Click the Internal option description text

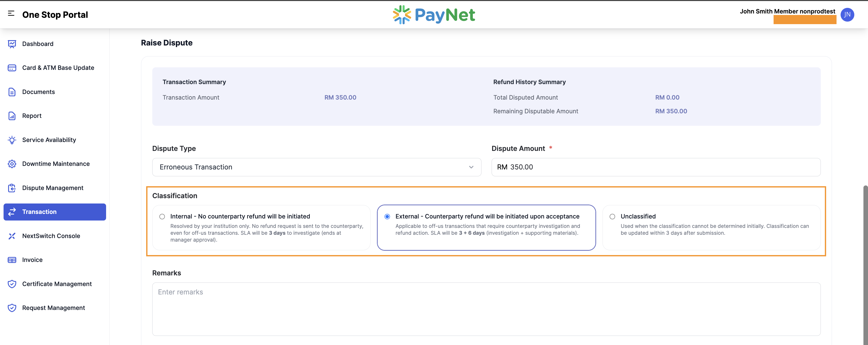[266, 233]
